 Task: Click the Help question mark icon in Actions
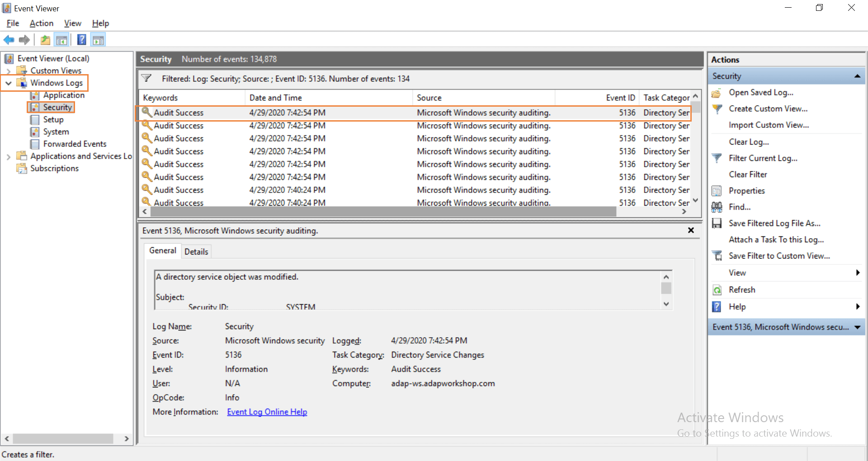[x=717, y=307]
